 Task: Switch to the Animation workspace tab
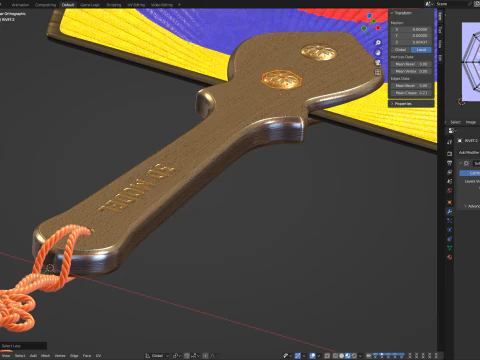click(x=20, y=5)
